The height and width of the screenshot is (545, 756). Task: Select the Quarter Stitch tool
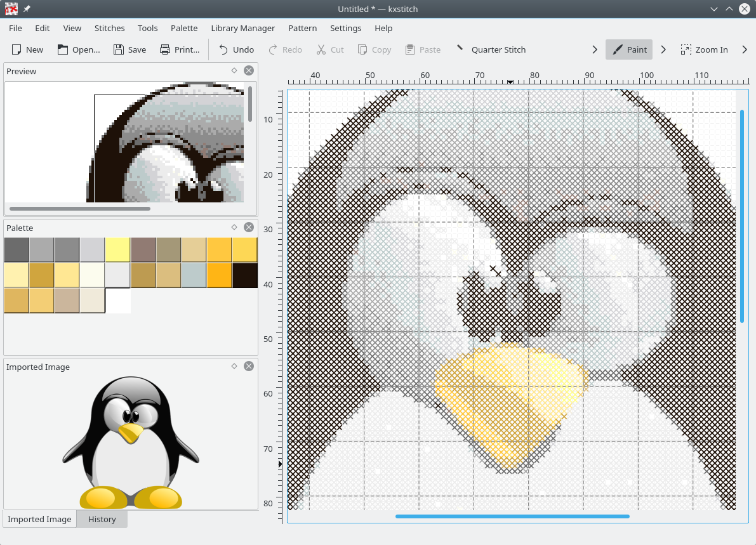[491, 49]
